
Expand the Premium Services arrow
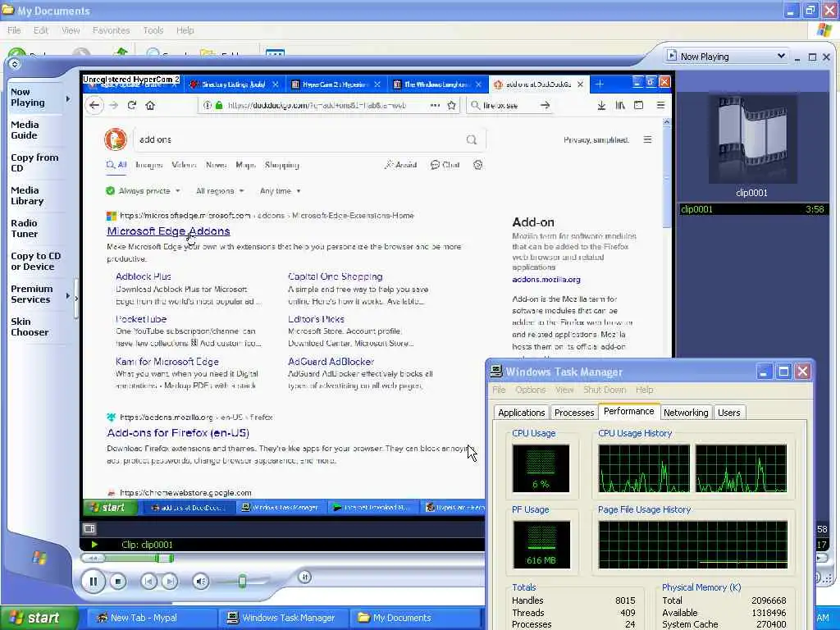[x=68, y=295]
